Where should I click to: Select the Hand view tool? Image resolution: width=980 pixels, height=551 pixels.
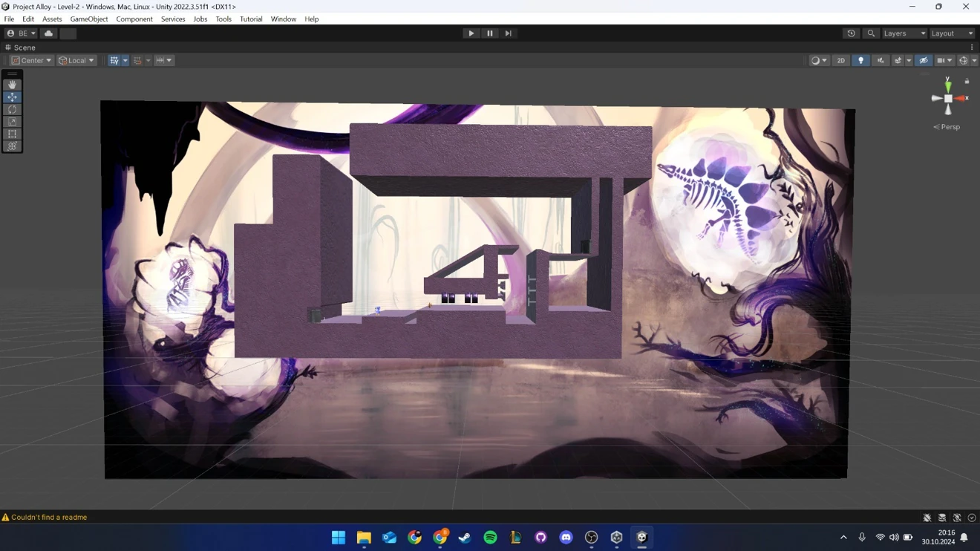tap(12, 85)
